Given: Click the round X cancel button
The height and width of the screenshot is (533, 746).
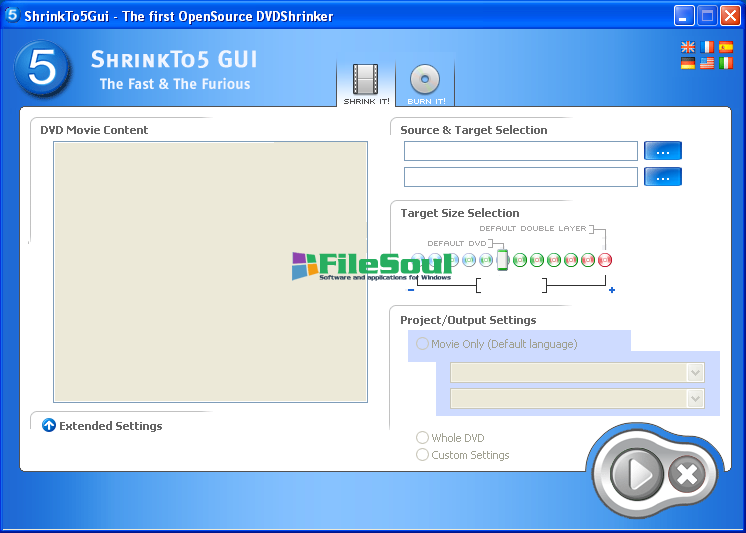Looking at the screenshot, I should pyautogui.click(x=686, y=474).
